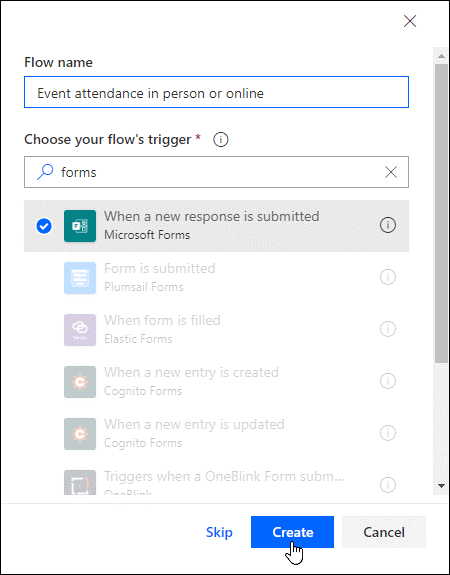The image size is (450, 575).
Task: Click the Skip link
Action: (219, 532)
